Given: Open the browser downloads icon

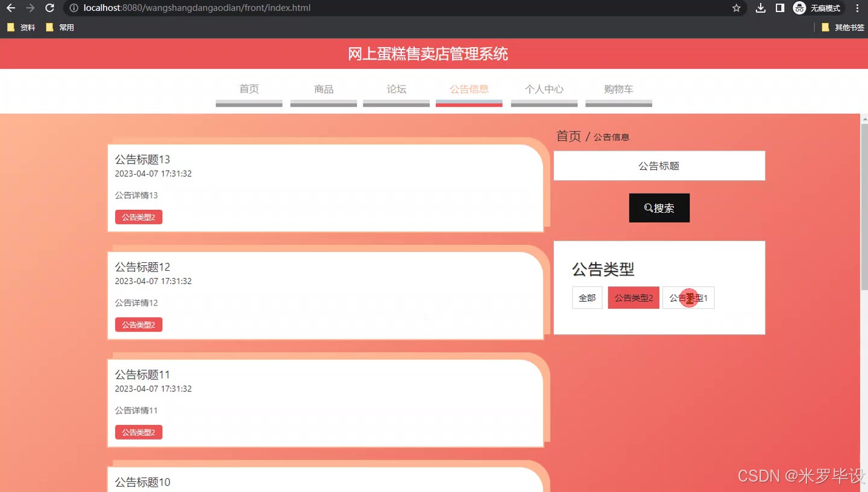Looking at the screenshot, I should 761,8.
